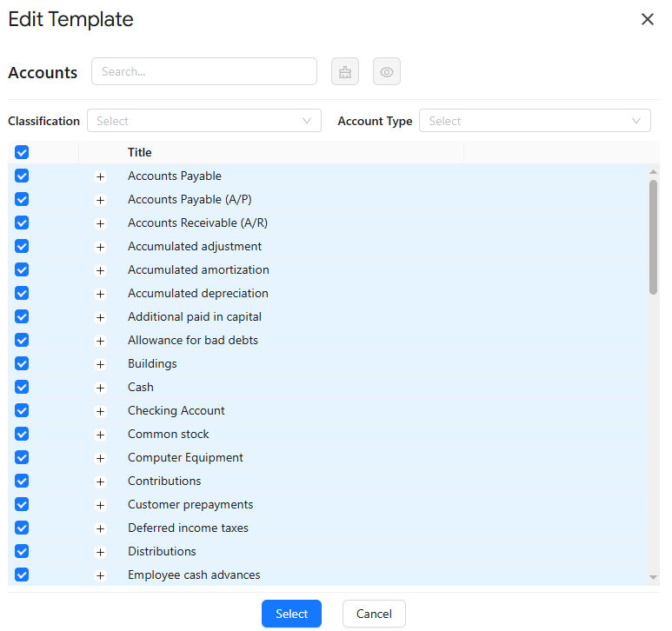Image resolution: width=672 pixels, height=631 pixels.
Task: Expand the Allowance for bad debts row
Action: coord(100,341)
